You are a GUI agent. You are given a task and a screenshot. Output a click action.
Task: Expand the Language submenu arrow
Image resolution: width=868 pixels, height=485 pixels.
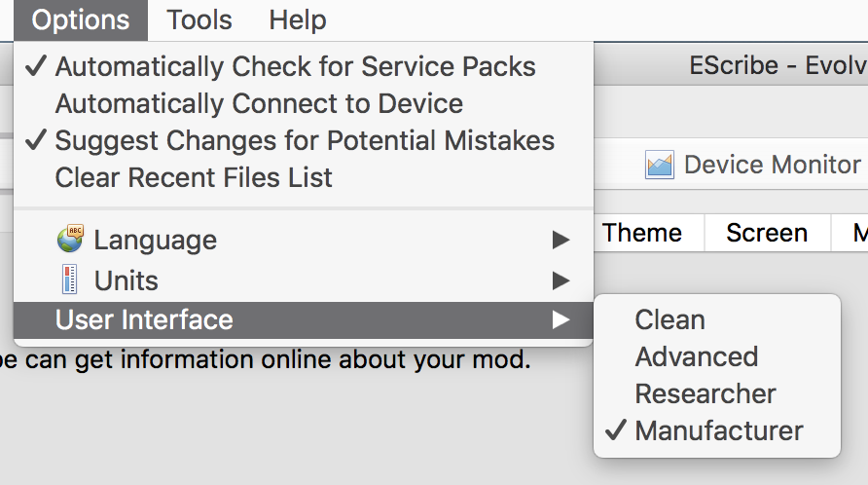561,240
